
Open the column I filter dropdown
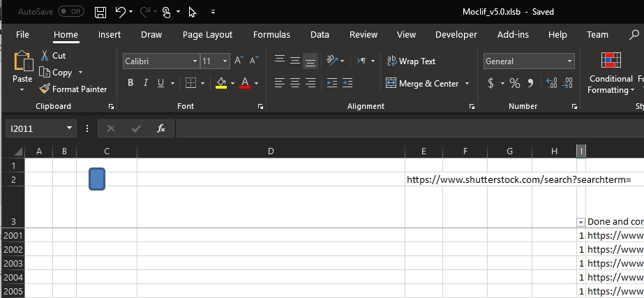tap(581, 222)
